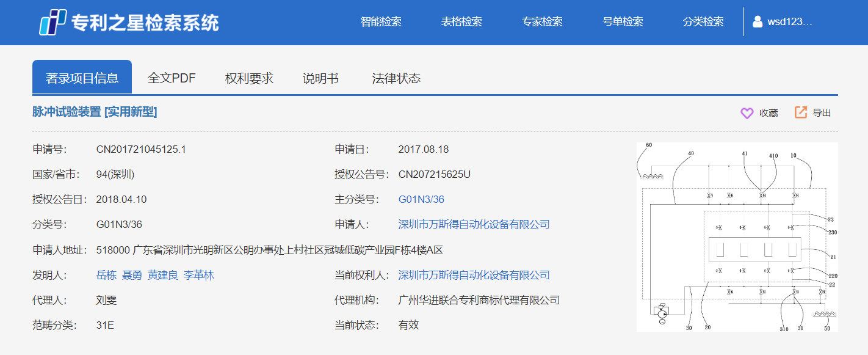Screen dimensions: 868x355
Task: Switch to the 全文PDF tab
Action: (x=172, y=78)
